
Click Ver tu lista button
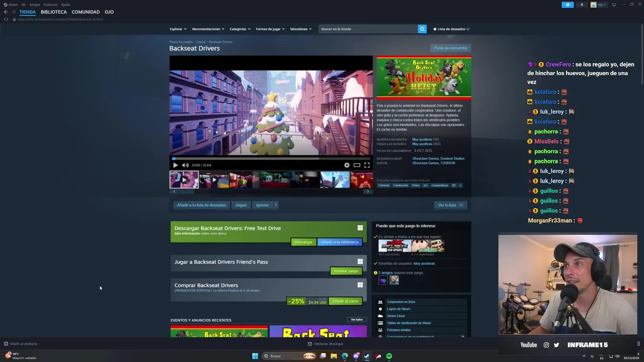[x=450, y=205]
